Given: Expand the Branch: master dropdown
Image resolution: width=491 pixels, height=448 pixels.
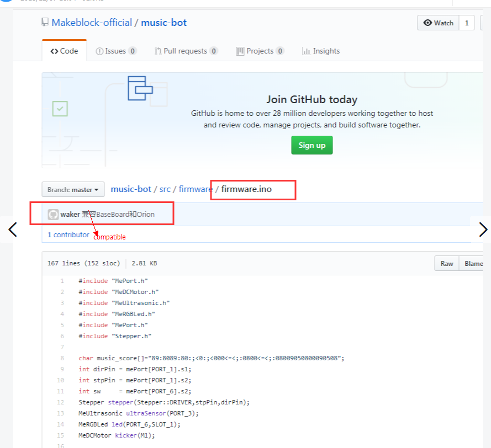Looking at the screenshot, I should (73, 190).
